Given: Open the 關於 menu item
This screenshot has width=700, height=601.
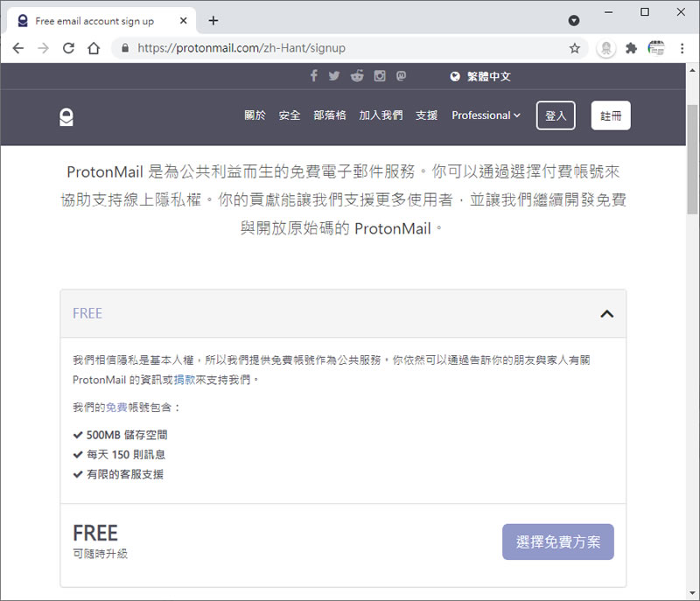Looking at the screenshot, I should point(255,115).
